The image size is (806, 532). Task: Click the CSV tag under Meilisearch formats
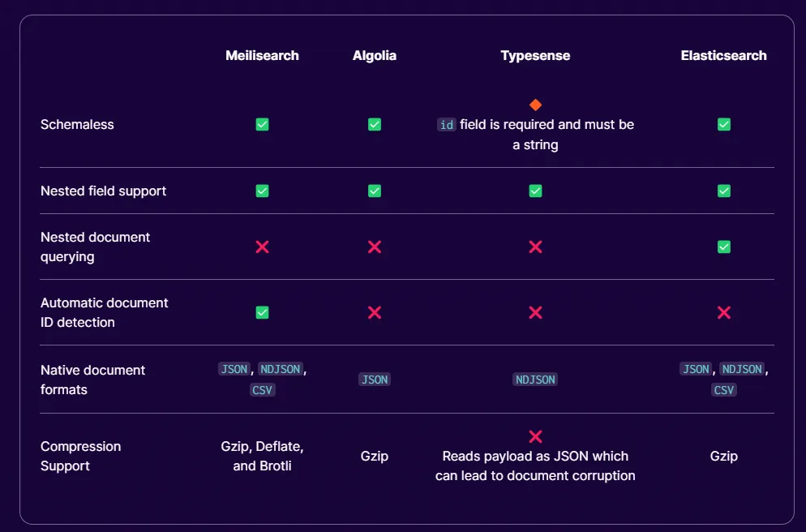tap(263, 390)
